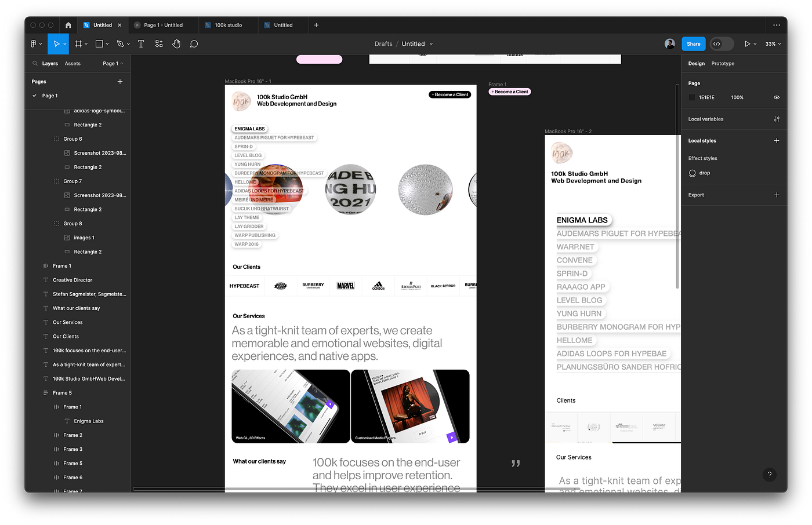Open the Resources components tool

tap(159, 43)
